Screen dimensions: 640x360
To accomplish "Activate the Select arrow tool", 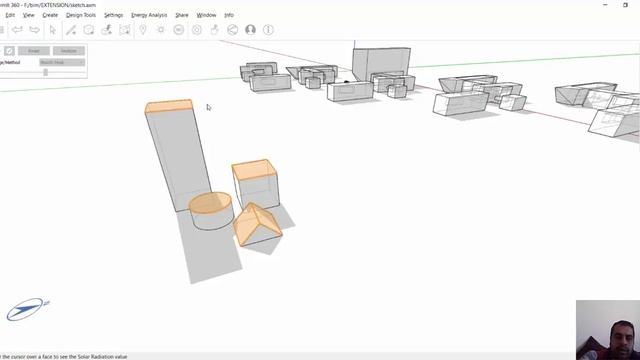I will tap(53, 30).
